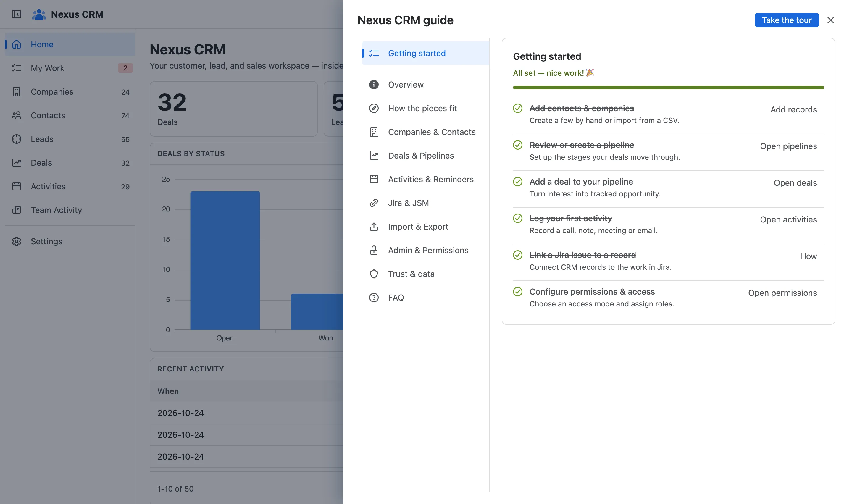
Task: Click the Nexus CRM people logo
Action: tap(39, 14)
